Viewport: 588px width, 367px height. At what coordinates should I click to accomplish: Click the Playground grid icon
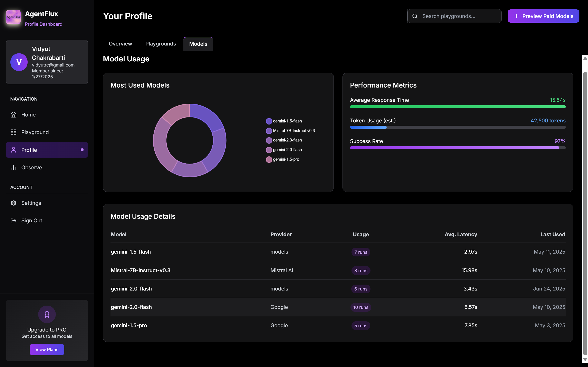(13, 132)
